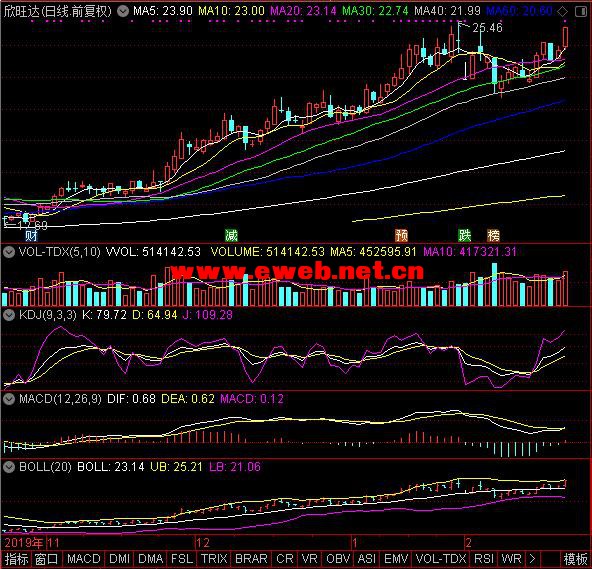The height and width of the screenshot is (569, 592).
Task: Click the D: 64.94 value
Action: click(155, 315)
